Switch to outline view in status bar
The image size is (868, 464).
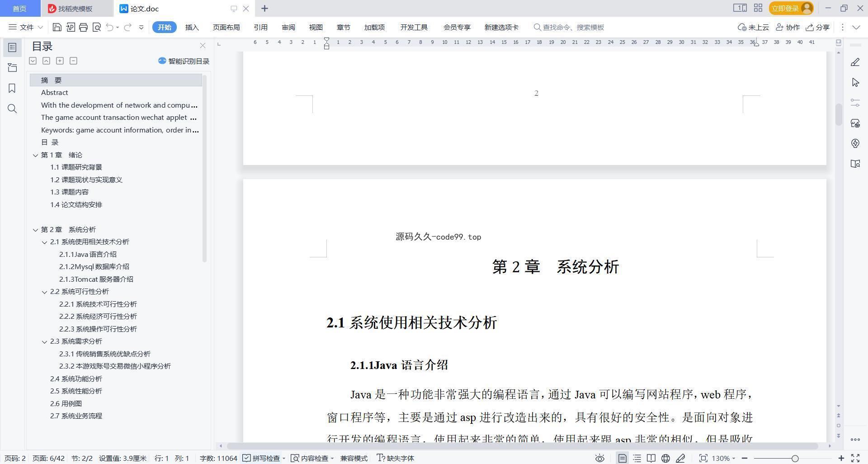tap(637, 458)
